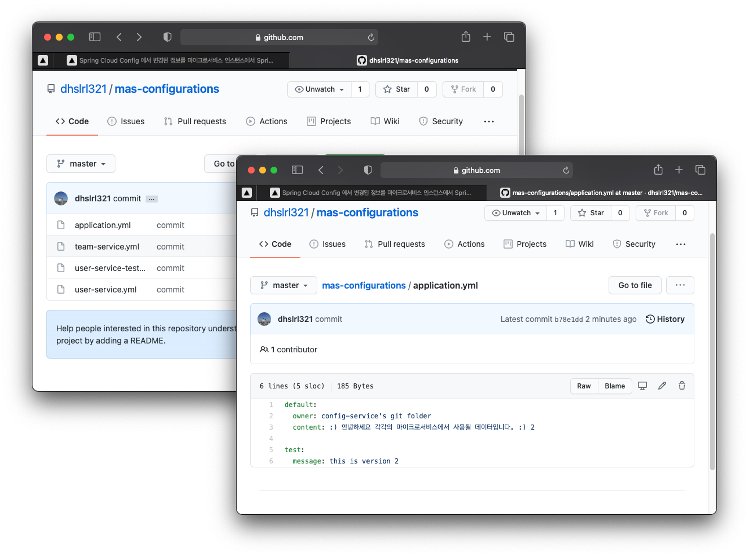Screen dimensions: 748x556
Task: Open History of application.yml
Action: point(665,319)
